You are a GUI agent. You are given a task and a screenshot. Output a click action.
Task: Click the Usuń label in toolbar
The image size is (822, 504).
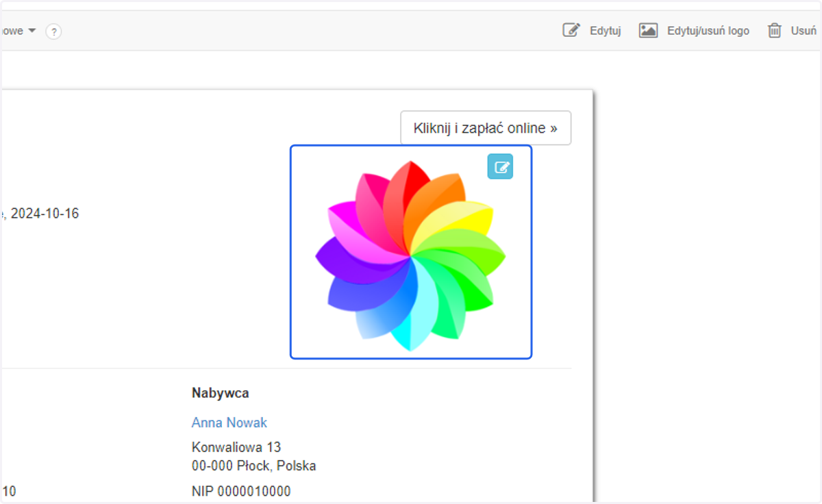[x=804, y=31]
